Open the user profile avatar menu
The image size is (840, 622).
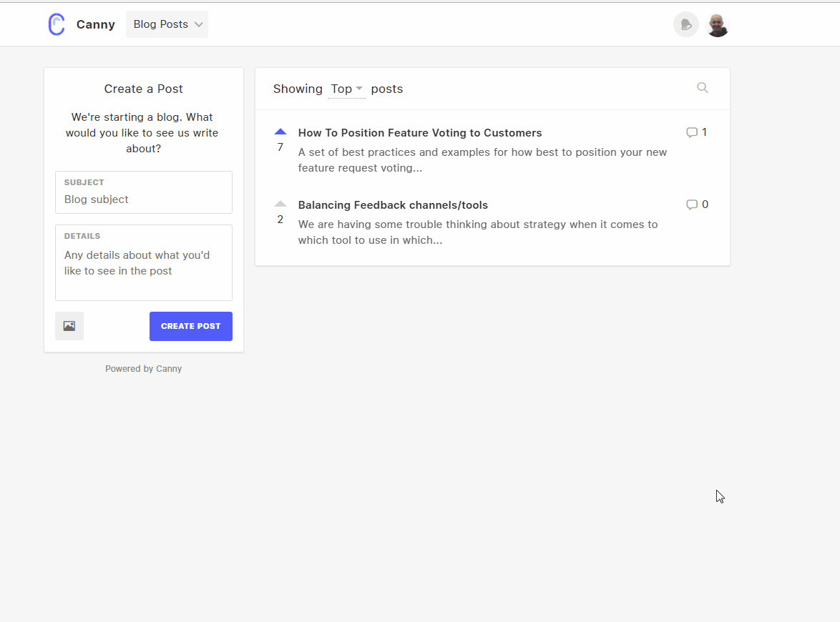pyautogui.click(x=718, y=24)
